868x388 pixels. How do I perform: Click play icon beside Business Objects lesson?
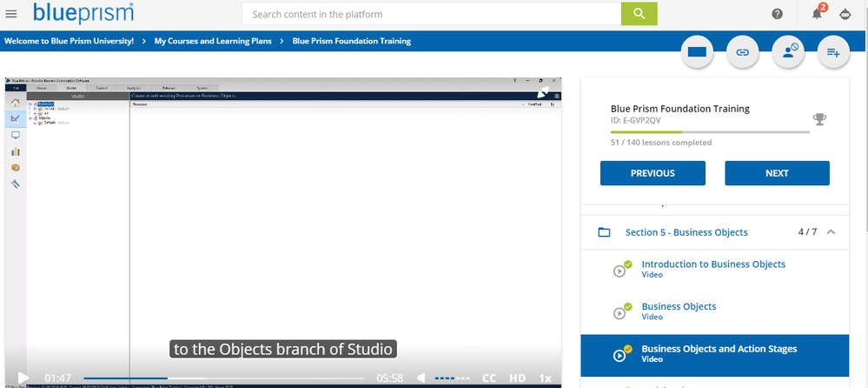point(620,314)
